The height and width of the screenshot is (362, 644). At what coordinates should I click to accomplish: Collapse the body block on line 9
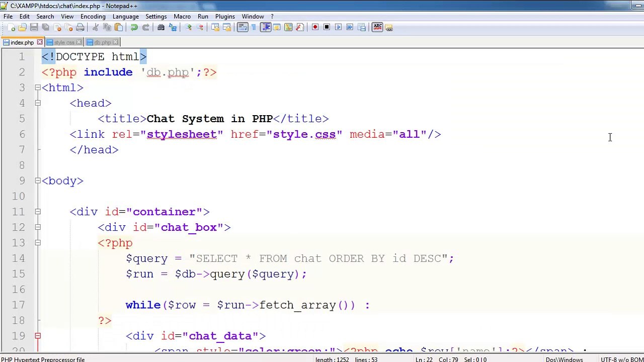tap(38, 180)
